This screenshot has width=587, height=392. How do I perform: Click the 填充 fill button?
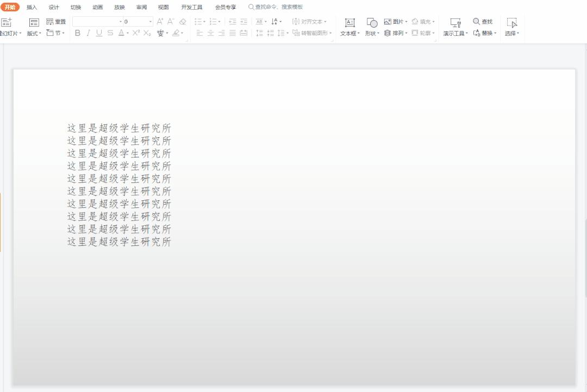click(x=423, y=22)
